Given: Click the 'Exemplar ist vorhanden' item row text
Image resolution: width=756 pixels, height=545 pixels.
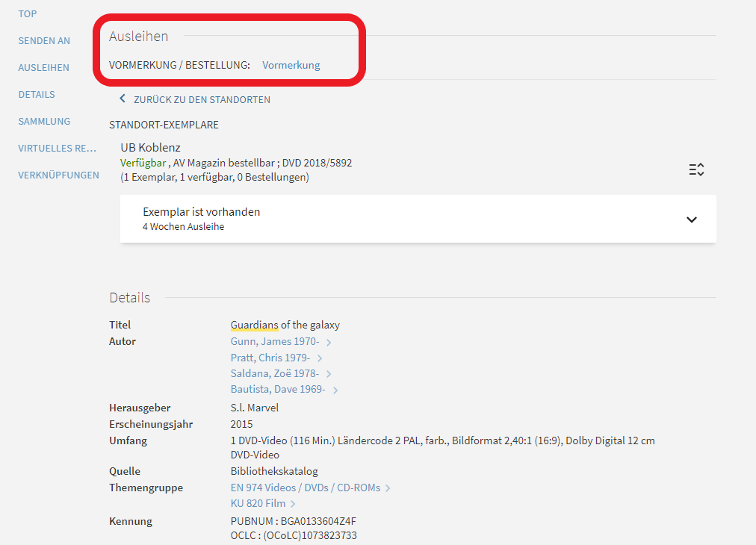Looking at the screenshot, I should (202, 212).
